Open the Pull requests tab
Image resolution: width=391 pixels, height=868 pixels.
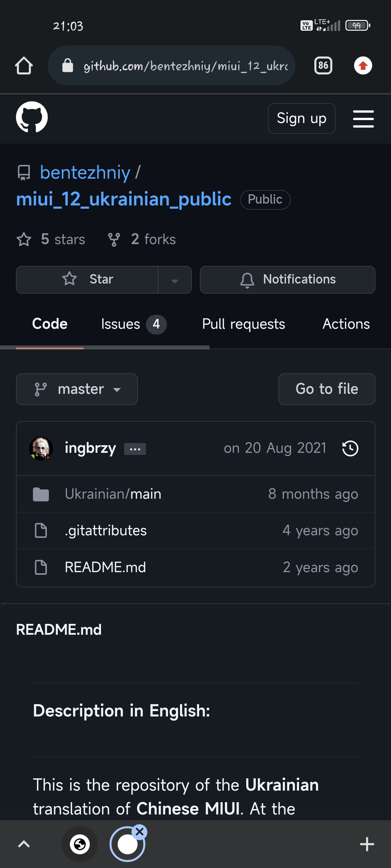tap(243, 324)
